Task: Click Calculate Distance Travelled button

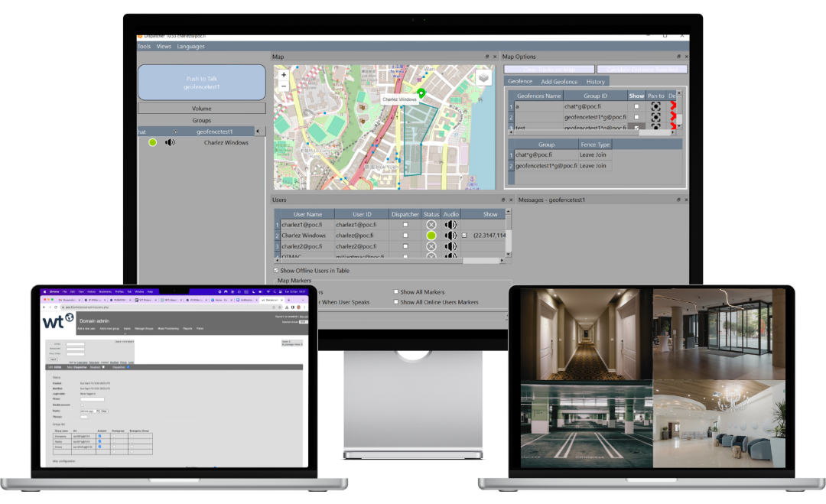Action: click(x=641, y=69)
